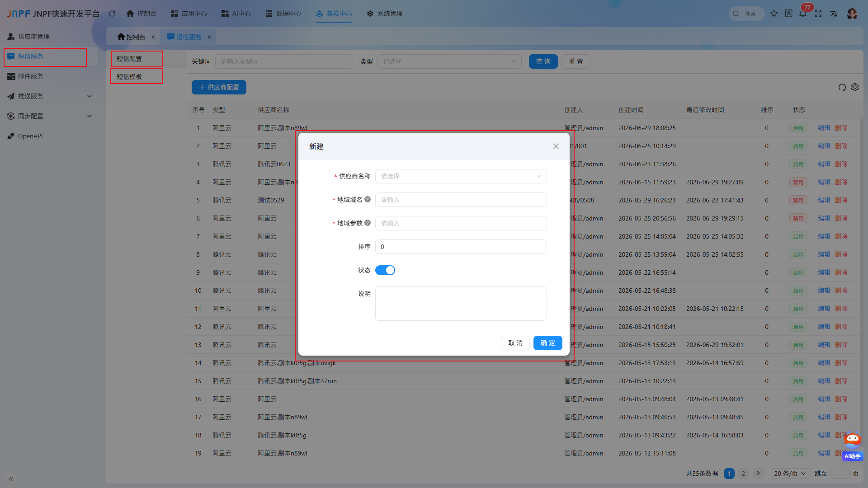The height and width of the screenshot is (488, 868).
Task: Click the table column settings gear icon
Action: click(x=855, y=87)
